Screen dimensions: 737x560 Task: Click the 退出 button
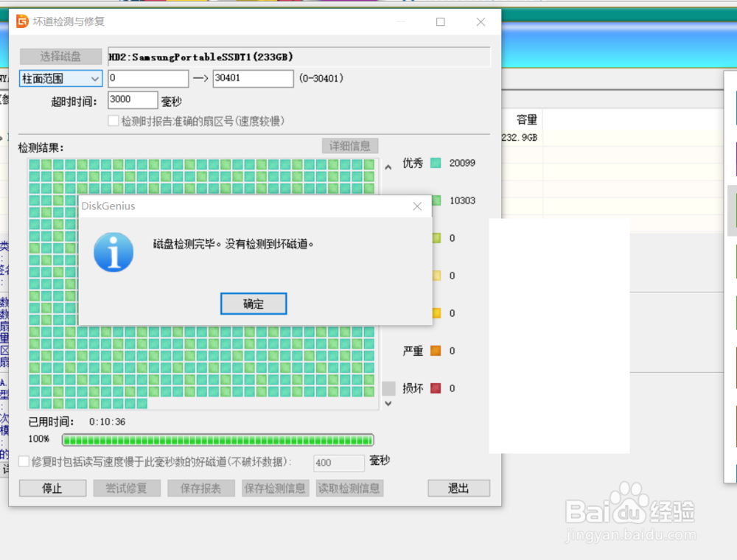[x=458, y=488]
